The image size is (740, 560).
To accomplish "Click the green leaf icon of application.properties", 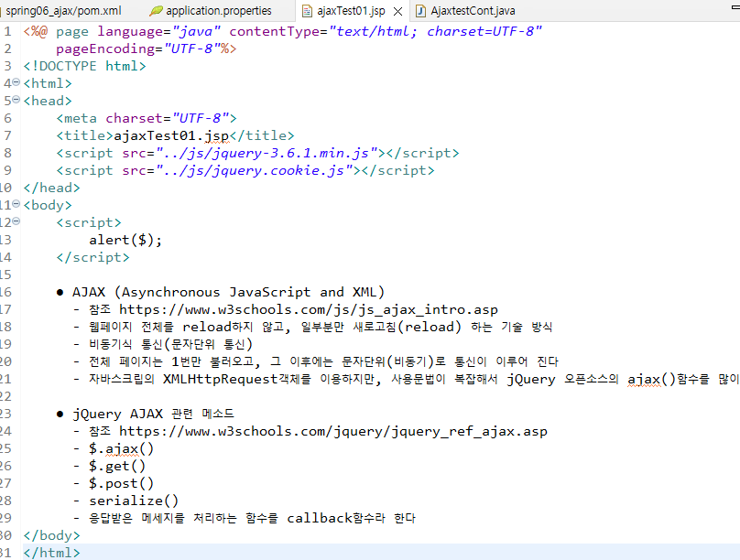I will 157,10.
